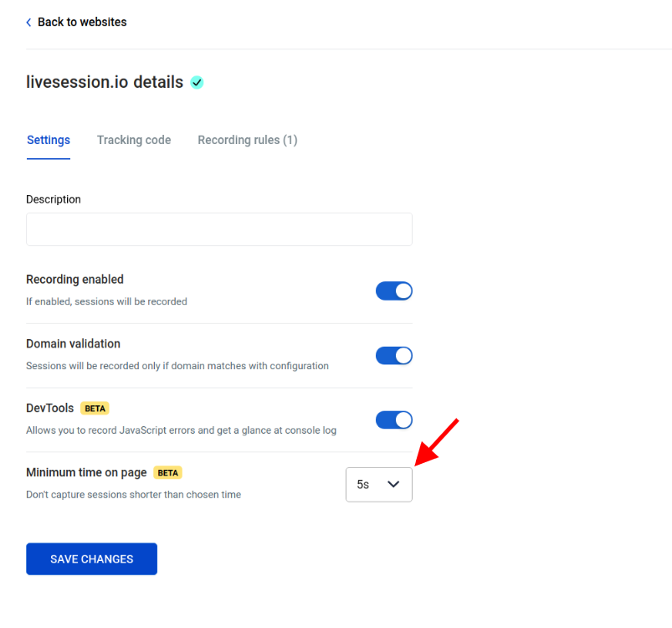Open time options for session capture threshold
This screenshot has height=628, width=672.
[378, 484]
